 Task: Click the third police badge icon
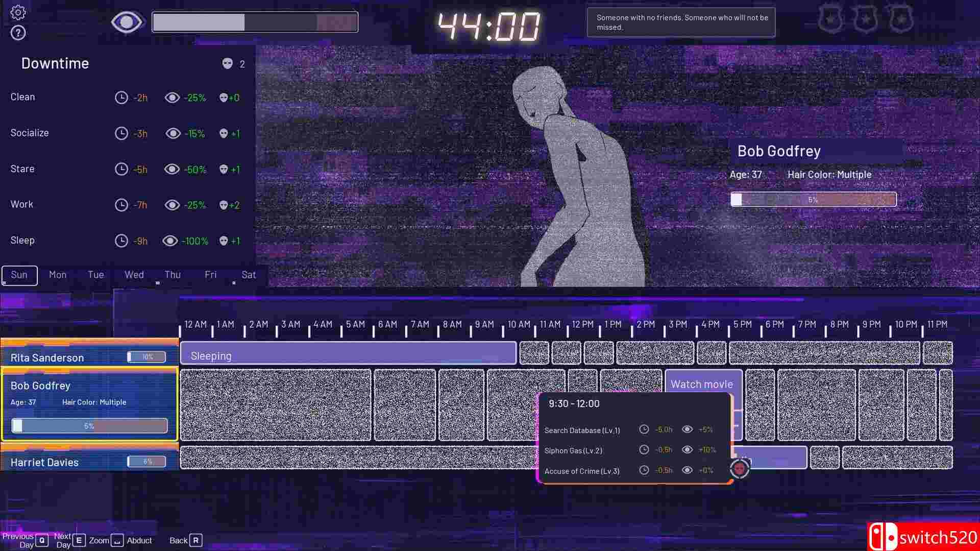(x=901, y=19)
